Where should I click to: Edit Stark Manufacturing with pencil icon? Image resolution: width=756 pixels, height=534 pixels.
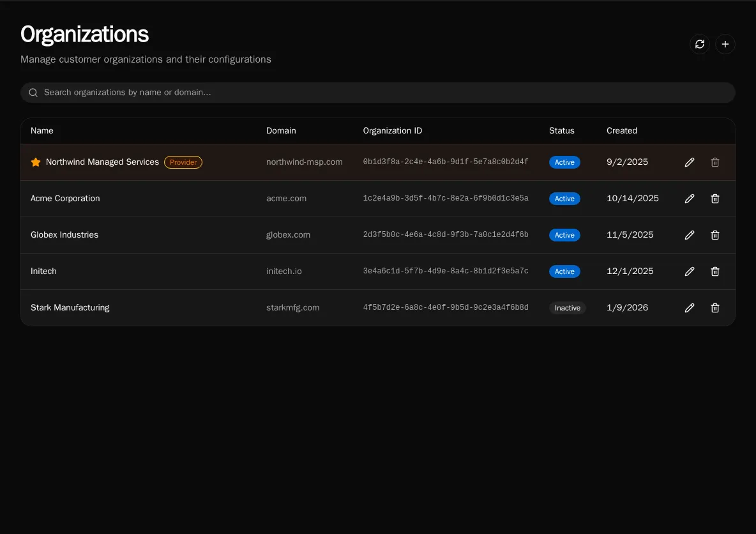point(690,308)
